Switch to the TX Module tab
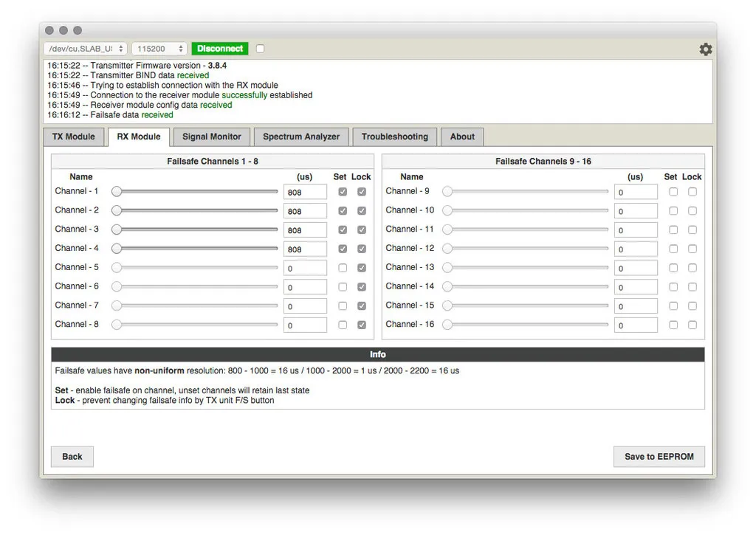 click(x=74, y=137)
